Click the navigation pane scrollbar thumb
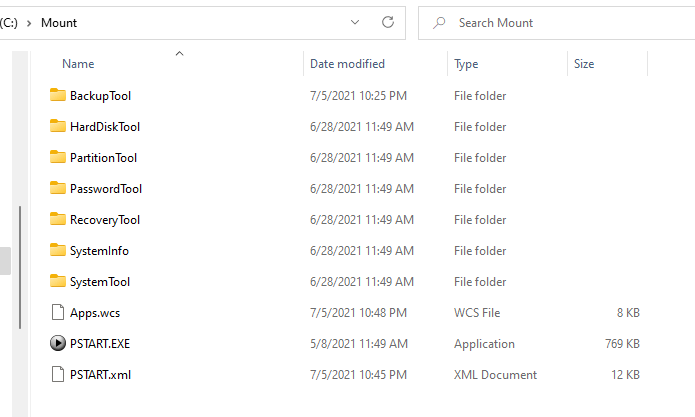 point(20,268)
